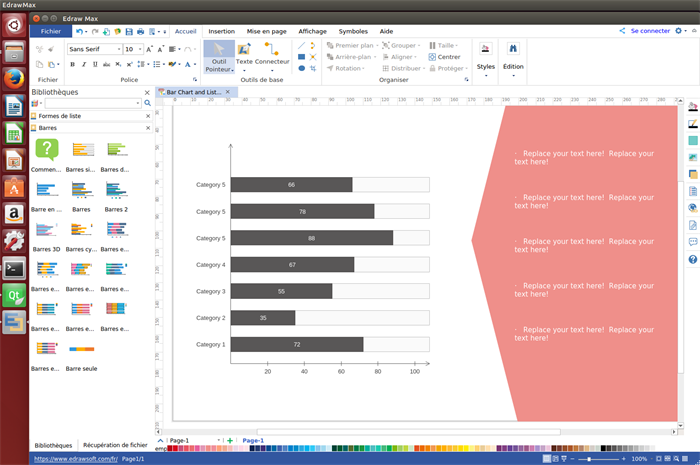Click the Save diskette icon
Viewport: 700px width, 465px height.
coord(129,32)
